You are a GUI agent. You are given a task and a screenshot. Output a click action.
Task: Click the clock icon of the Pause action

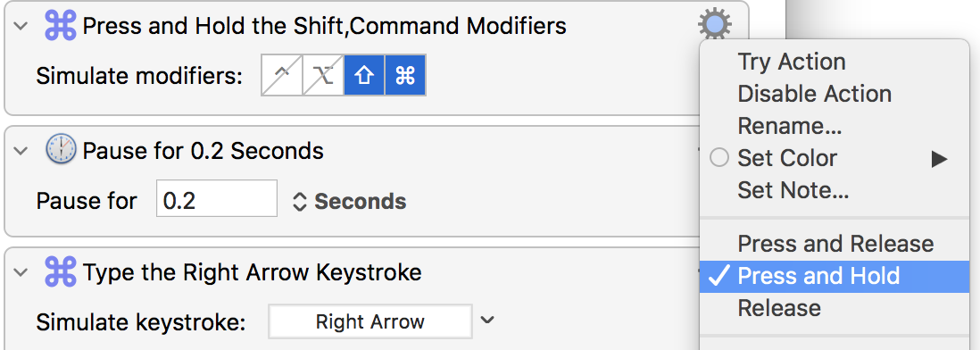click(61, 150)
